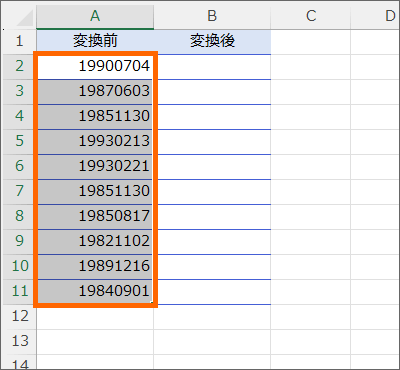Click empty cell C9

tap(311, 242)
